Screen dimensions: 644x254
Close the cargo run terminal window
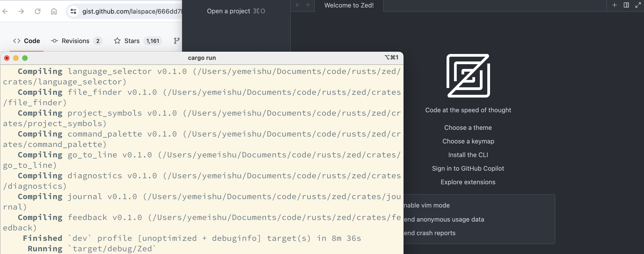[x=7, y=58]
